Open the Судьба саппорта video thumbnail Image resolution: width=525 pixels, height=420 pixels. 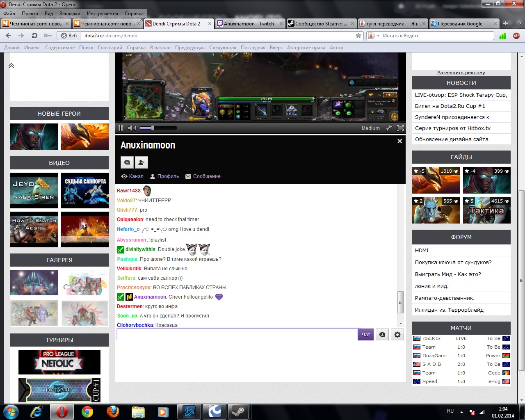tap(85, 191)
